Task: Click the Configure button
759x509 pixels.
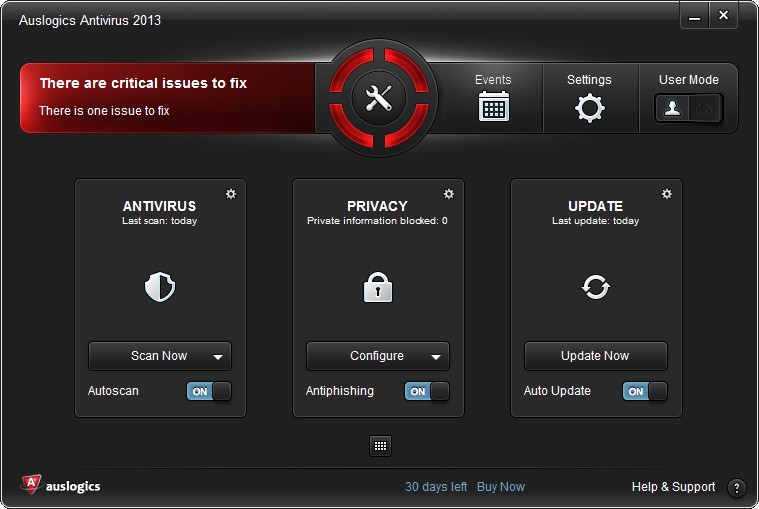Action: pos(377,356)
